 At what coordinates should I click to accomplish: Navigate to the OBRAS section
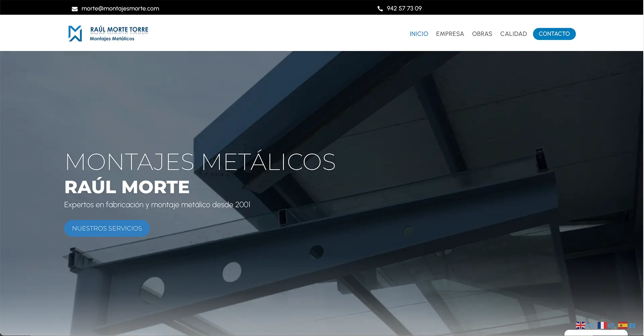point(482,34)
